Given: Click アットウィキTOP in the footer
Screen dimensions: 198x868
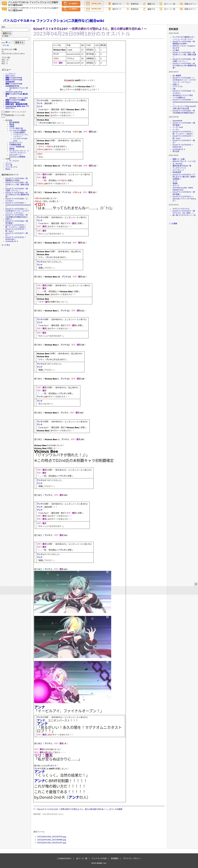Looking at the screenshot, I should pyautogui.click(x=99, y=858).
